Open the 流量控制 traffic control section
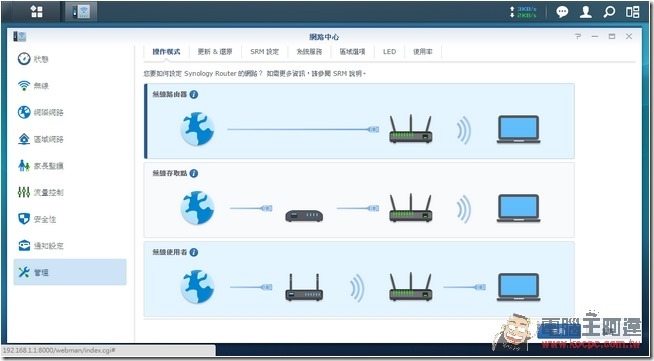654x361 pixels. (x=70, y=192)
